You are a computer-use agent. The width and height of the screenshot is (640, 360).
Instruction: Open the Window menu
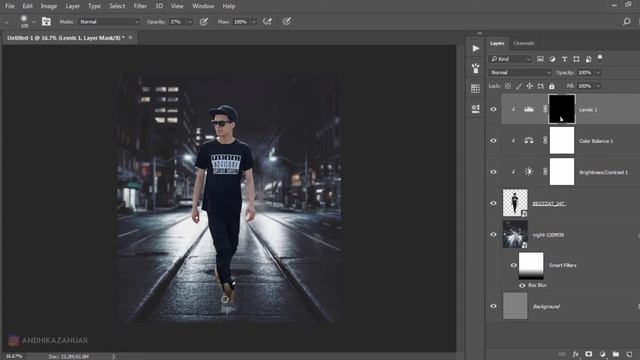click(x=203, y=6)
